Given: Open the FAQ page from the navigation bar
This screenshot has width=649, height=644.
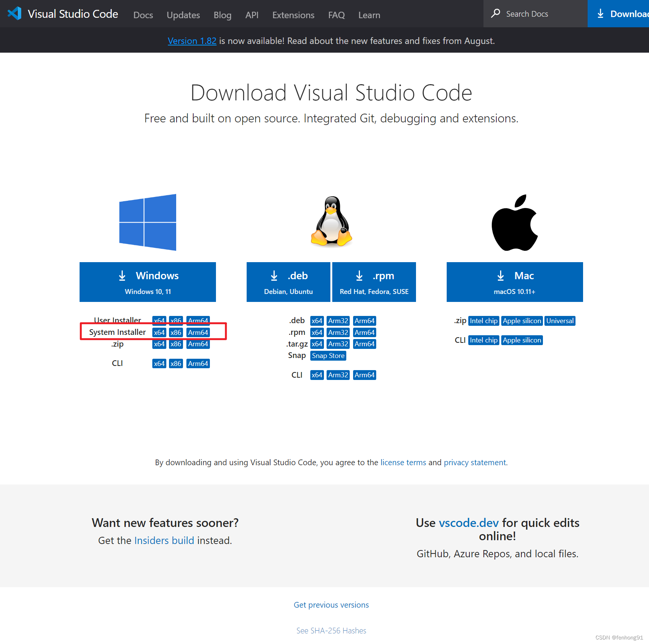Looking at the screenshot, I should click(x=336, y=15).
